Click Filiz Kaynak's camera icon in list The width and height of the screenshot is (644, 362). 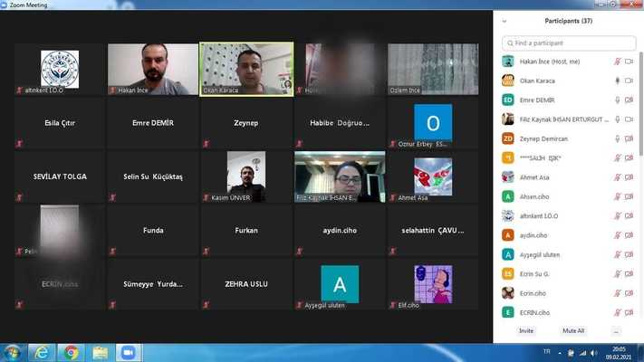point(629,119)
